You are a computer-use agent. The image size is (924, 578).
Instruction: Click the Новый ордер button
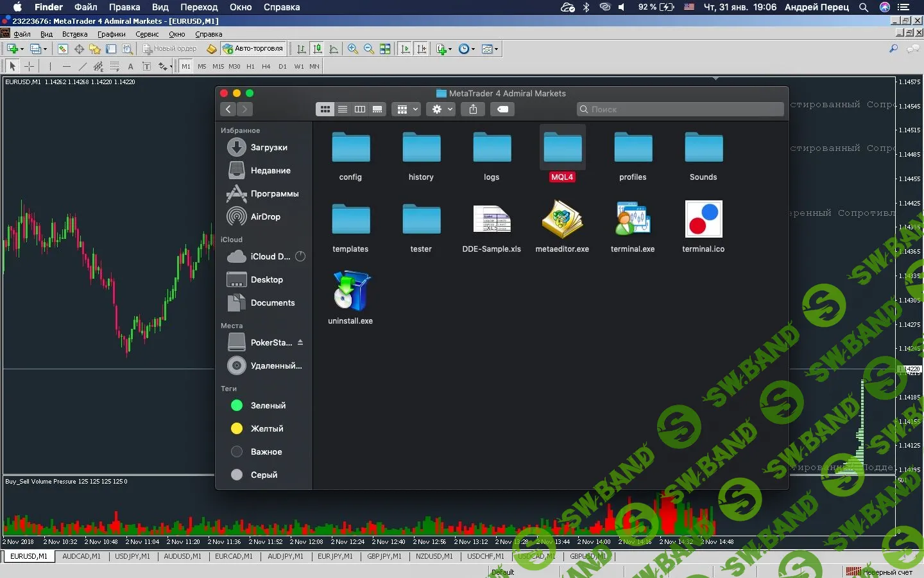tap(169, 49)
